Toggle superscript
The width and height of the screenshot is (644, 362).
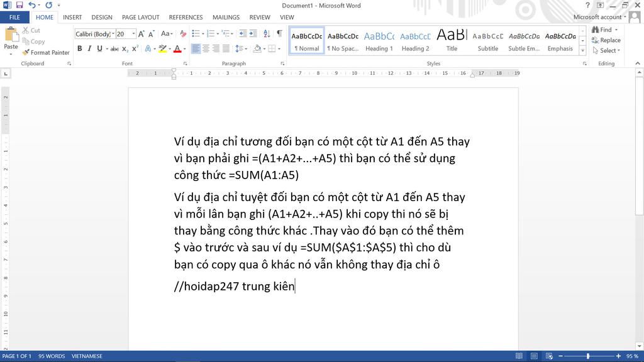[135, 48]
